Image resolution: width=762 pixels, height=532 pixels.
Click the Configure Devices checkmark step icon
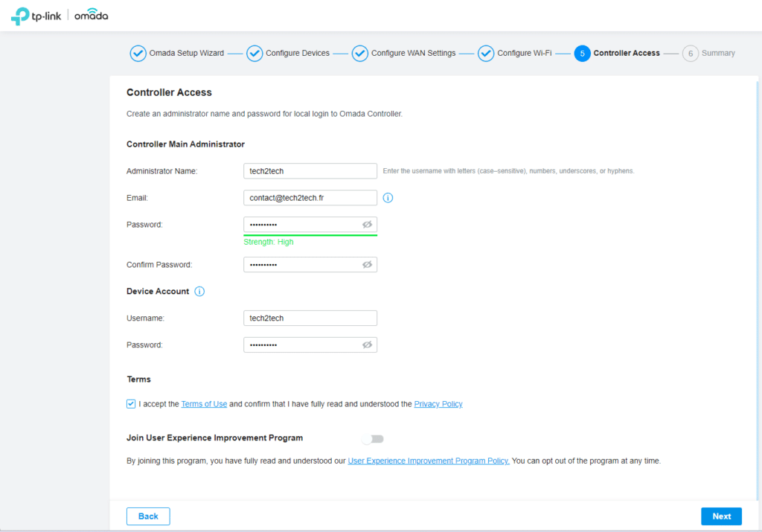point(254,54)
